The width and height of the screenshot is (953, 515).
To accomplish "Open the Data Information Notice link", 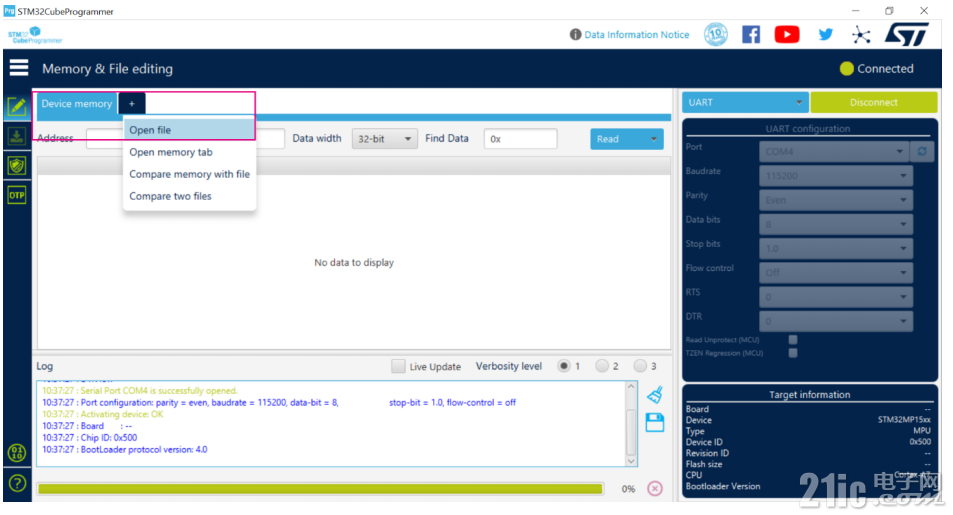I will coord(636,35).
